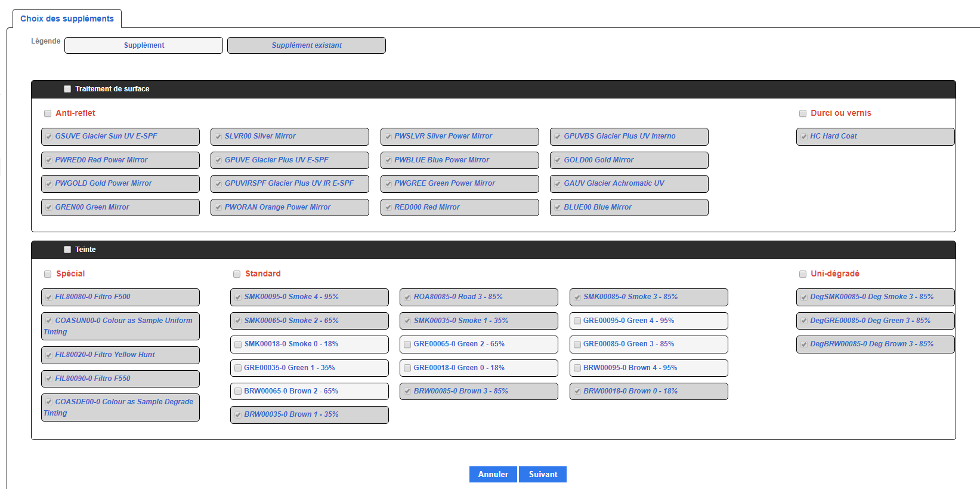
Task: Select GREN00 Green Mirror supplement
Action: (120, 207)
